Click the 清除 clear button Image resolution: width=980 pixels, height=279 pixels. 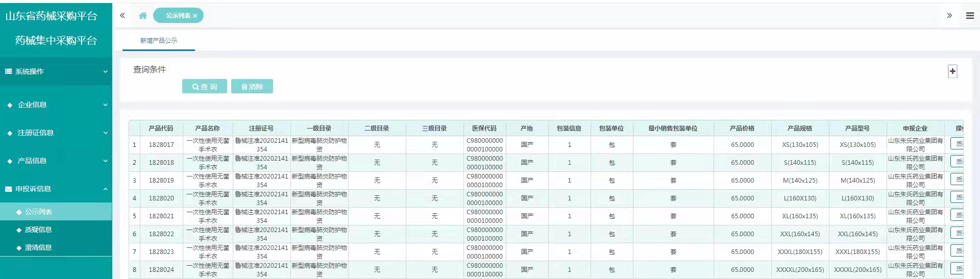[252, 87]
